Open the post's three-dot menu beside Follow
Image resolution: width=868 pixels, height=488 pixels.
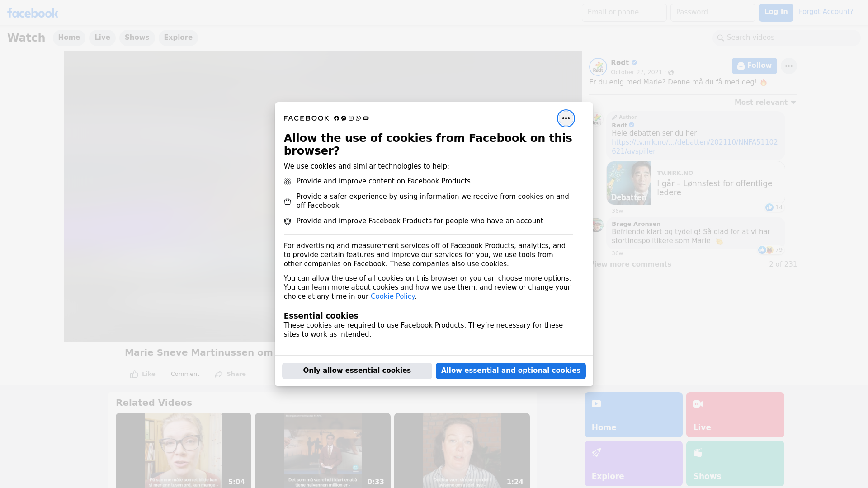click(788, 66)
